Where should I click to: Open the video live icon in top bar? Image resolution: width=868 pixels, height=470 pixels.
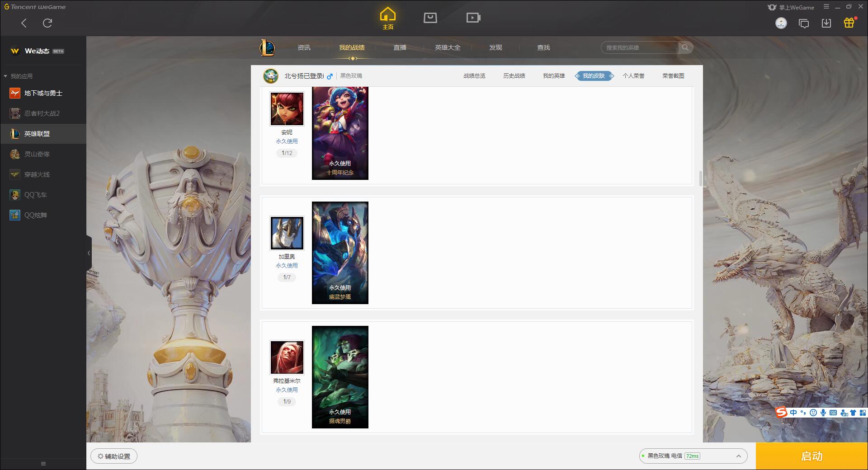[x=473, y=18]
